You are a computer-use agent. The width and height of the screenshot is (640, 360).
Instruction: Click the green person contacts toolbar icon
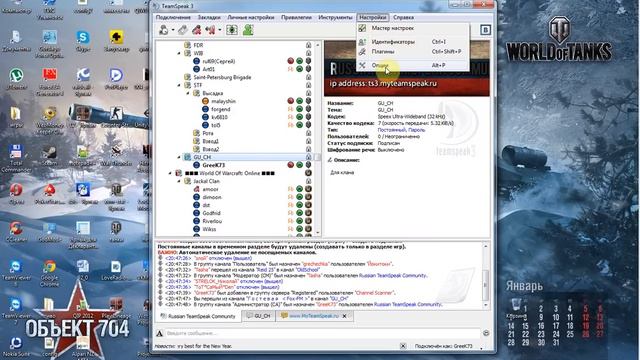click(x=248, y=30)
